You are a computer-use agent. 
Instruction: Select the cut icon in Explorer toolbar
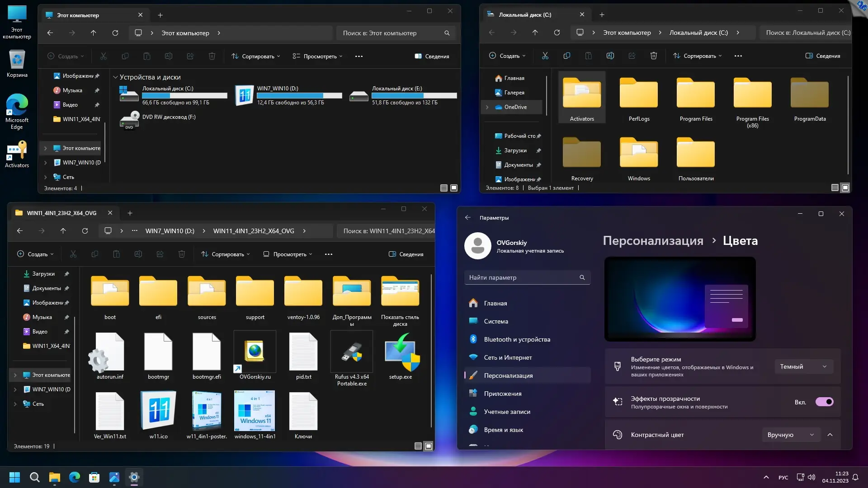(103, 56)
